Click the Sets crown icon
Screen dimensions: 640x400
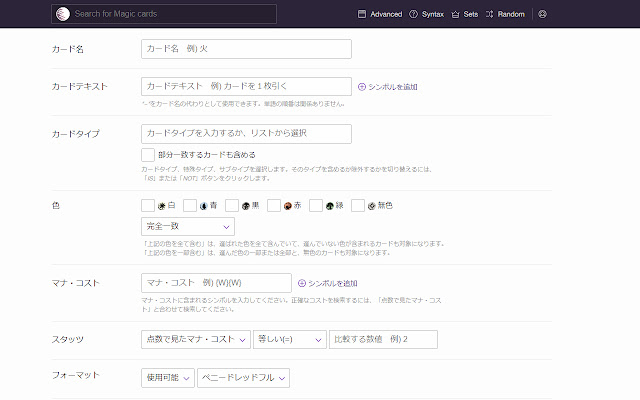pyautogui.click(x=455, y=14)
